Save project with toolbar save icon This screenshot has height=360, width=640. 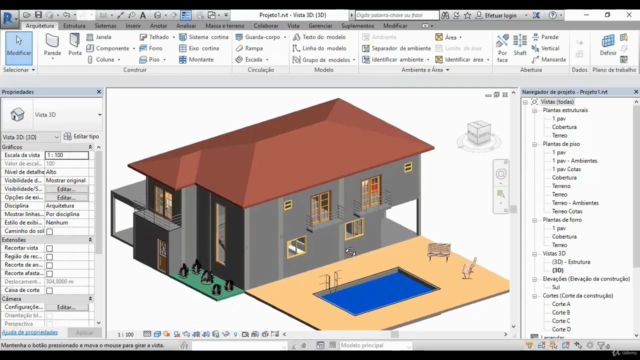click(38, 15)
